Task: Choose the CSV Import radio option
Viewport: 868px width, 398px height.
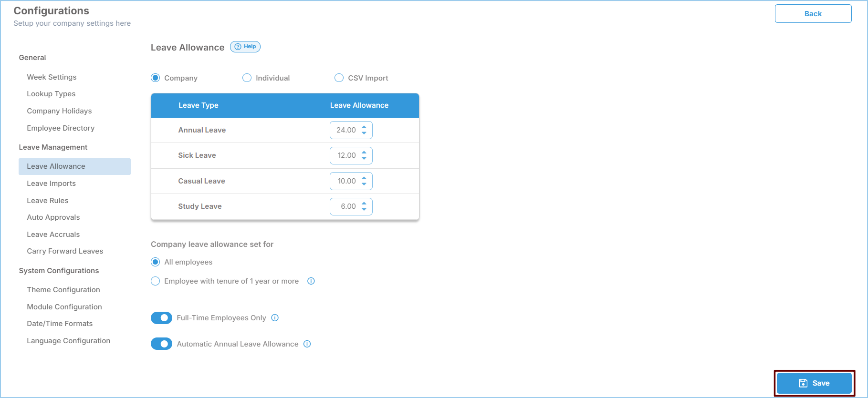Action: (x=339, y=78)
